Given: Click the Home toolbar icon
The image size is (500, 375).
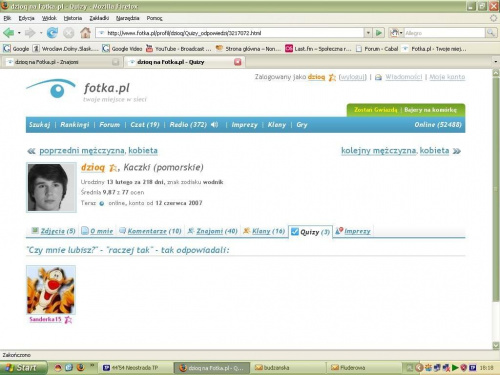Looking at the screenshot, I should (x=85, y=33).
